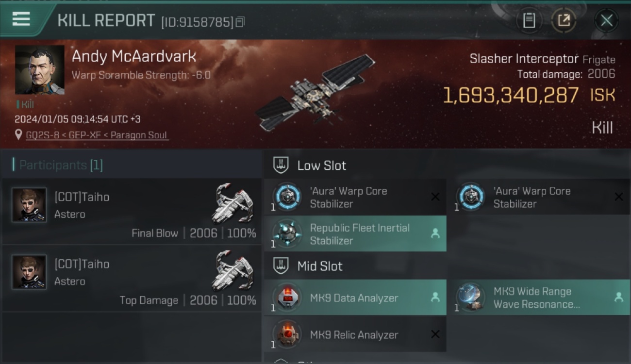Select the first 'Aura' Warp Core Stabilizer entry

click(x=355, y=197)
